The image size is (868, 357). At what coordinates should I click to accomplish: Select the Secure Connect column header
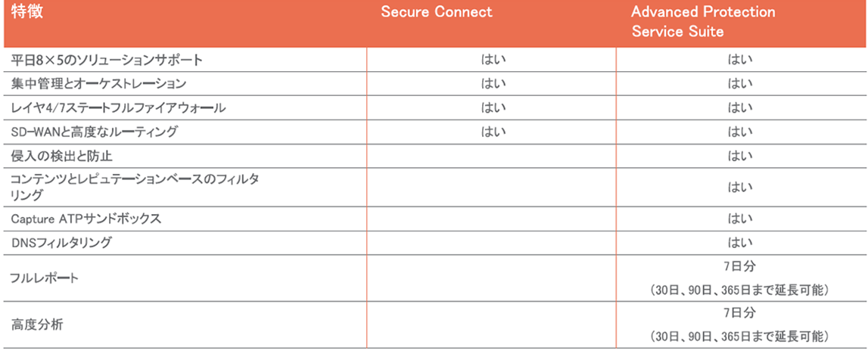(x=436, y=12)
